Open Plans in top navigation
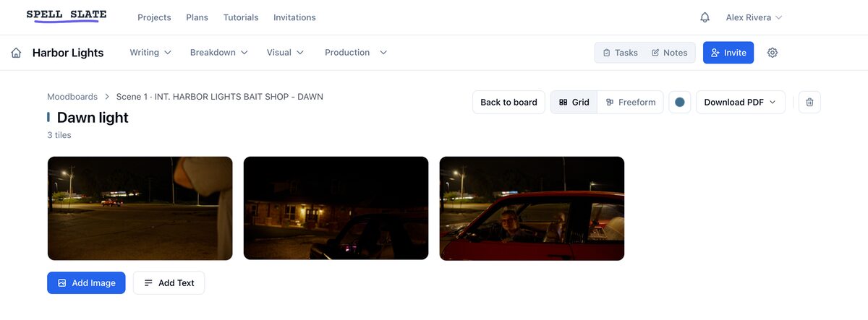868x320 pixels. 197,17
